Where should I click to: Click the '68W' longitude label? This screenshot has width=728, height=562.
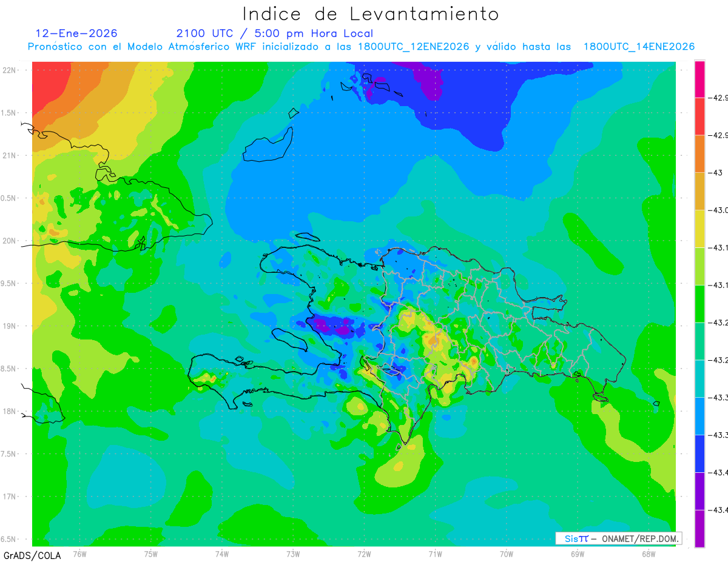pos(649,554)
